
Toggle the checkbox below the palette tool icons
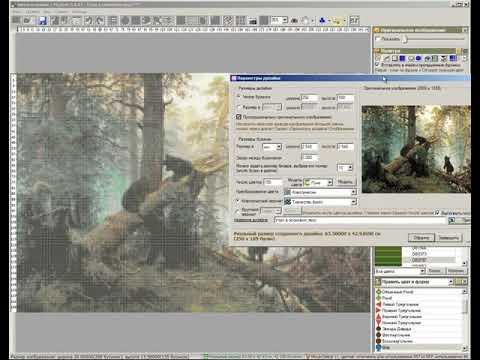377,64
